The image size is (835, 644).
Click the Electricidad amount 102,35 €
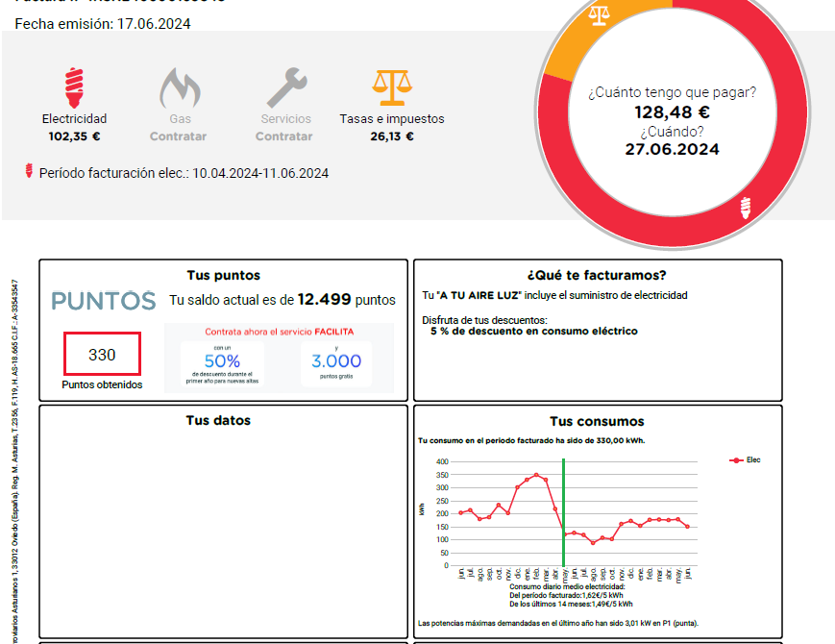74,136
